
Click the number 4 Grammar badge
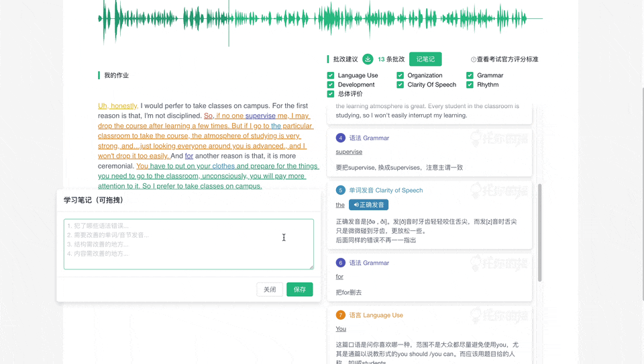340,138
